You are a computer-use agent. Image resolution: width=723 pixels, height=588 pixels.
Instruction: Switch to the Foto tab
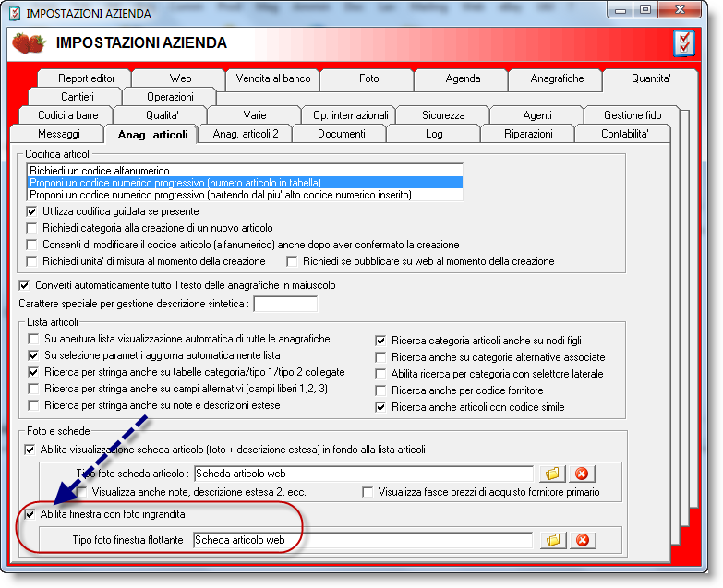click(368, 78)
